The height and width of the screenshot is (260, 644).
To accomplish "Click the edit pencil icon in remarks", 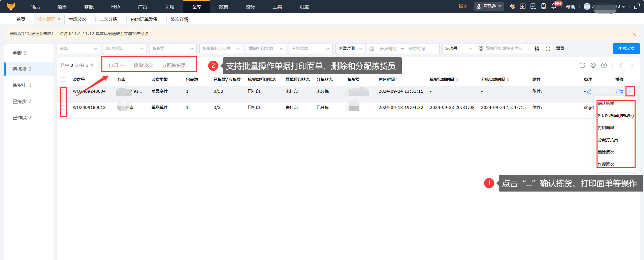I will [589, 91].
